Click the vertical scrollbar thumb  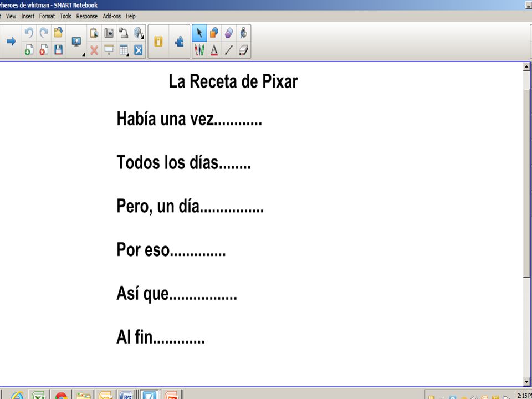coord(526,183)
